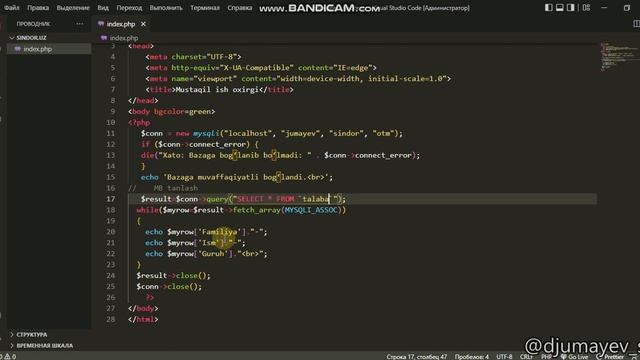Open the Файл menu
The height and width of the screenshot is (360, 640).
(12, 8)
